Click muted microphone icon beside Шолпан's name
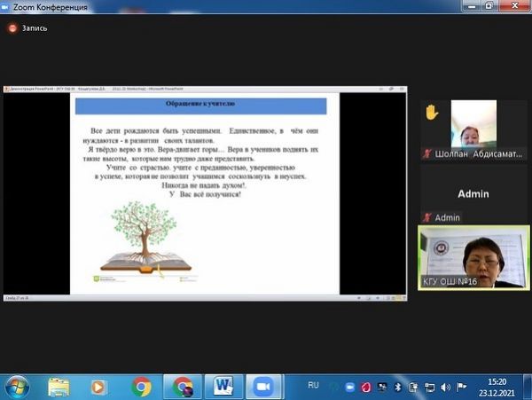The width and height of the screenshot is (532, 400). point(427,153)
